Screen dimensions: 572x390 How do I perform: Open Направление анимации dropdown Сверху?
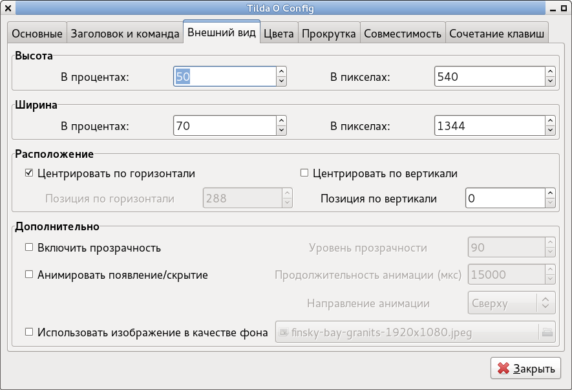(x=511, y=303)
